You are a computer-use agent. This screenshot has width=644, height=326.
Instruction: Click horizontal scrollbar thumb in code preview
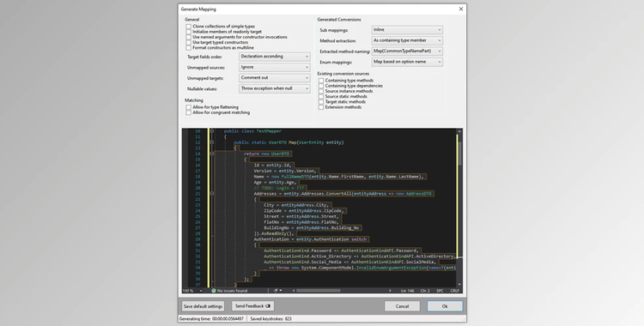(x=319, y=291)
